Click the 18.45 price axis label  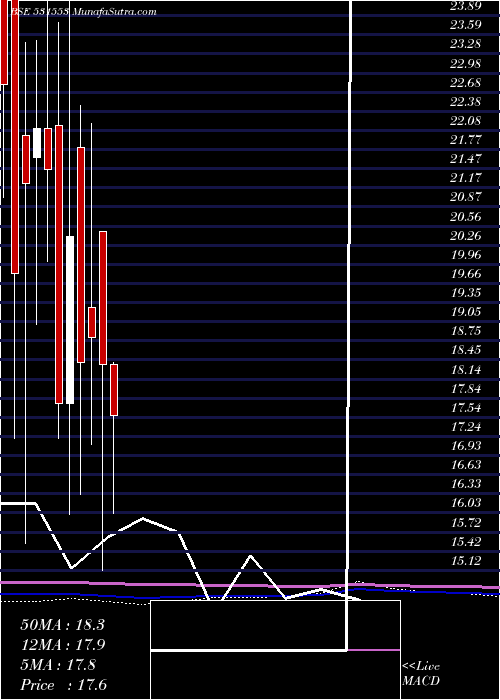(x=465, y=350)
